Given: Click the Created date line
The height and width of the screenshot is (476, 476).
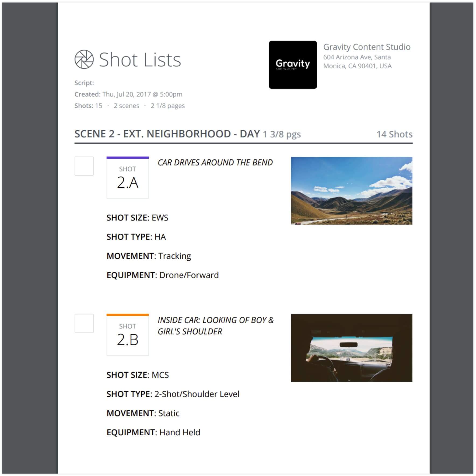Looking at the screenshot, I should point(128,94).
